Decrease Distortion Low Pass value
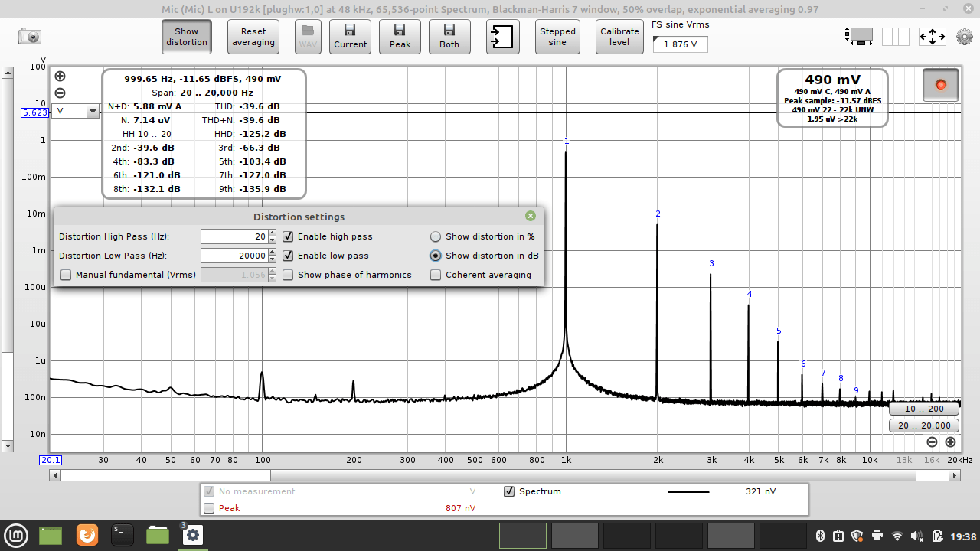The height and width of the screenshot is (551, 980). point(272,259)
